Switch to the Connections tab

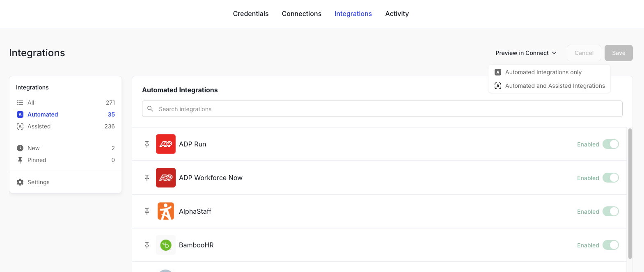[x=302, y=14]
